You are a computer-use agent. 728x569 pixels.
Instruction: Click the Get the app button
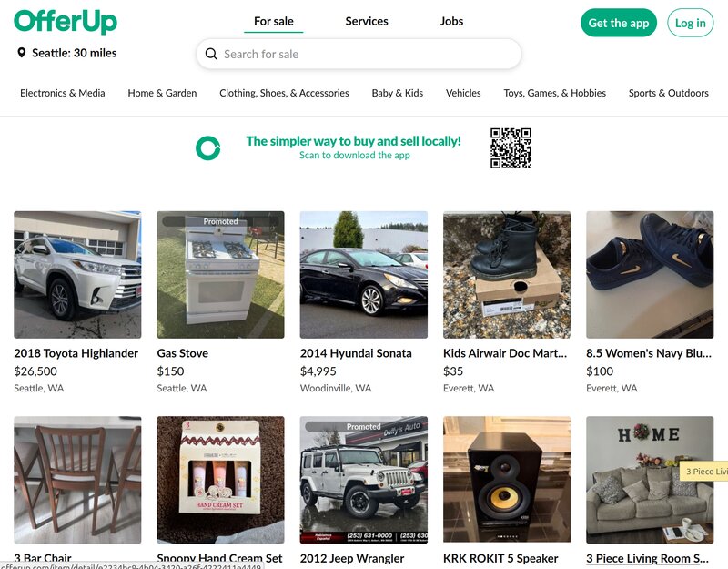(619, 23)
